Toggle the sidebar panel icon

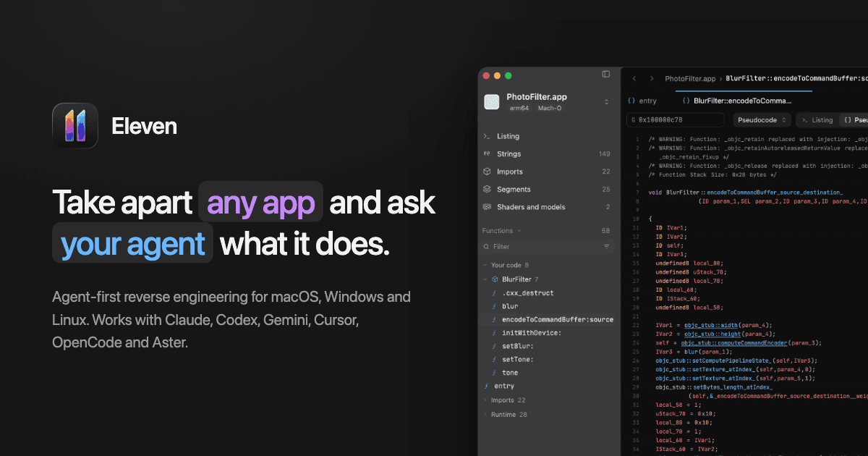point(606,75)
